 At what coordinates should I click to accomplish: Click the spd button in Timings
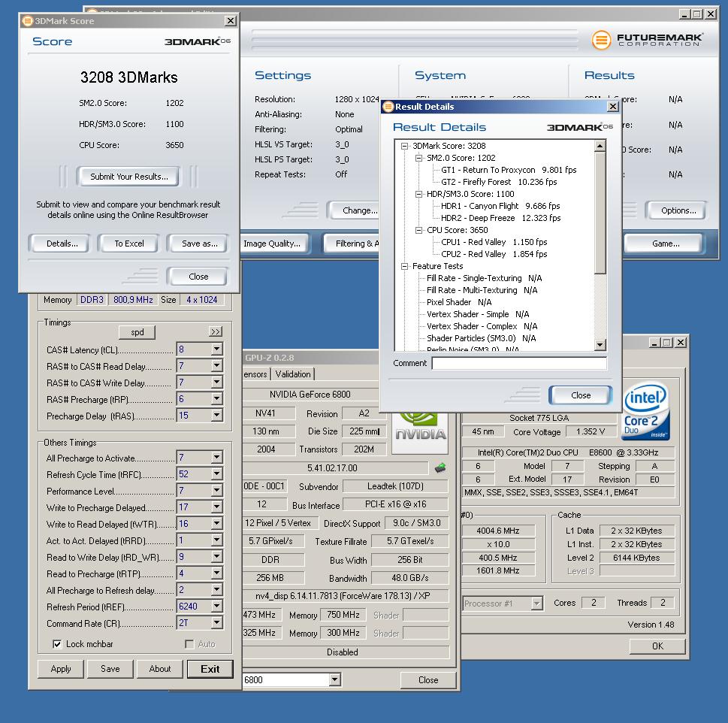pyautogui.click(x=137, y=332)
